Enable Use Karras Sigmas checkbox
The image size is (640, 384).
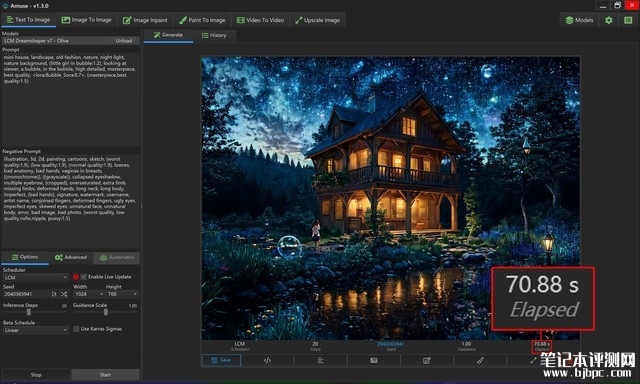[76, 329]
